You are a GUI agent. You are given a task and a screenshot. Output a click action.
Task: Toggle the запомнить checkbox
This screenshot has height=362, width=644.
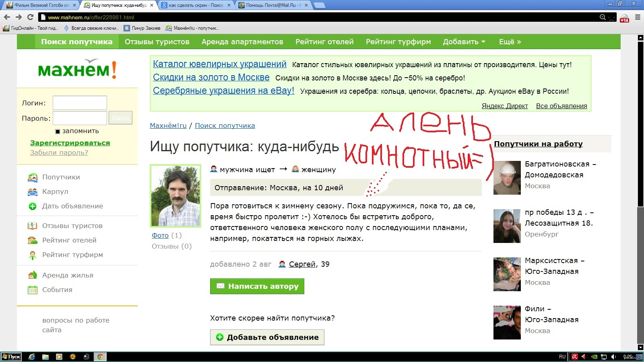coord(58,132)
